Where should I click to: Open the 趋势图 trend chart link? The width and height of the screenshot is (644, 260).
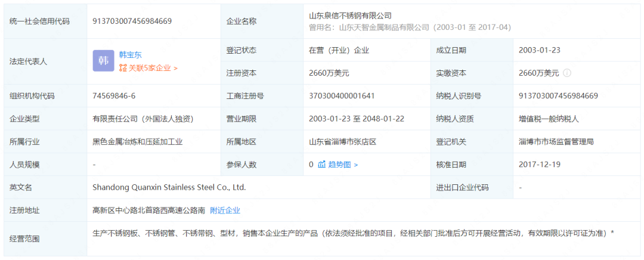tap(342, 165)
